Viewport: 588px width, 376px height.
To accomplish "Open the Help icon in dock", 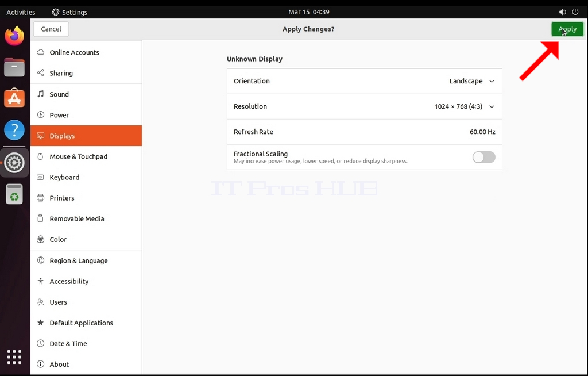I will point(14,130).
